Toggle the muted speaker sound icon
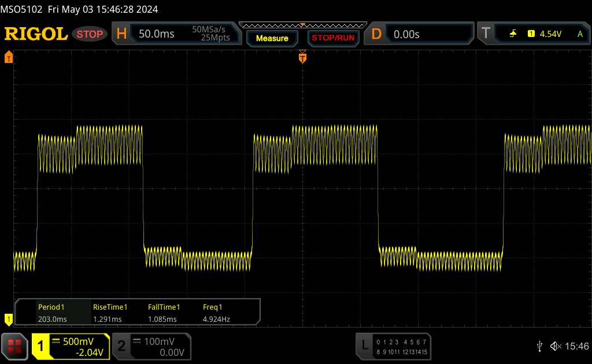The width and height of the screenshot is (592, 364). point(556,346)
